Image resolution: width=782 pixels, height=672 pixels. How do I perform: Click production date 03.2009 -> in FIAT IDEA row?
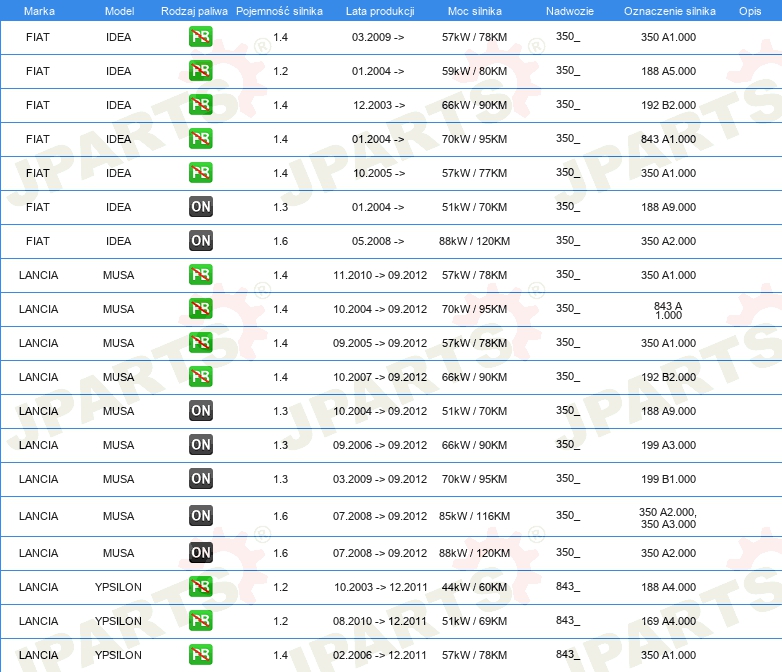pyautogui.click(x=378, y=37)
